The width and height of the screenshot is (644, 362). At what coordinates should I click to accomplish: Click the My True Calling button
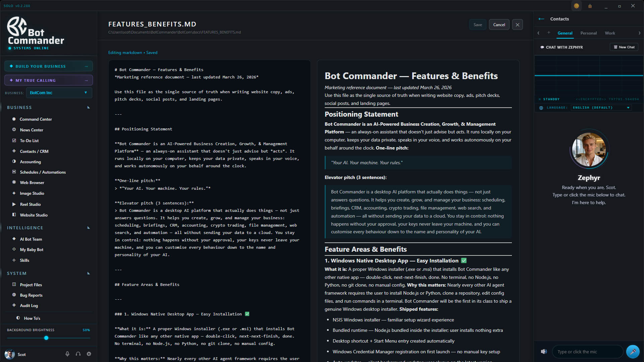[x=49, y=80]
